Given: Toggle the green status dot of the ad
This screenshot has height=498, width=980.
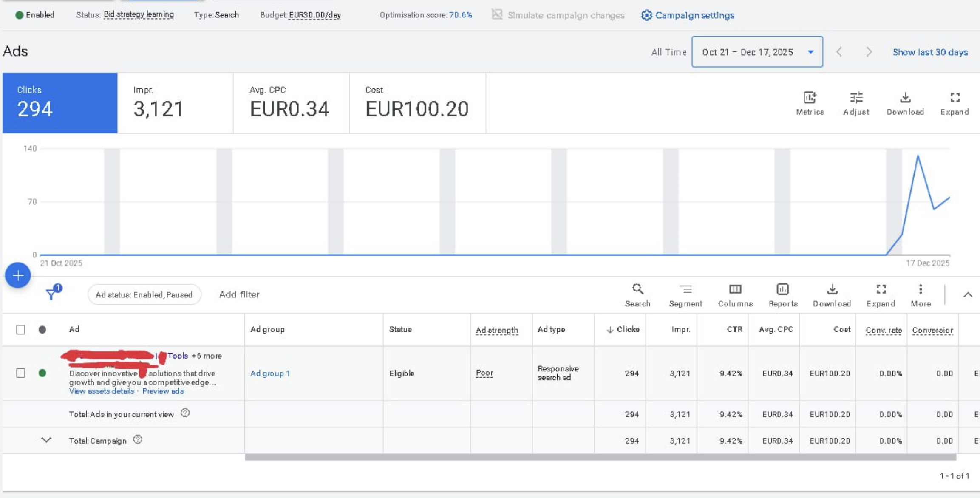Looking at the screenshot, I should click(x=42, y=373).
